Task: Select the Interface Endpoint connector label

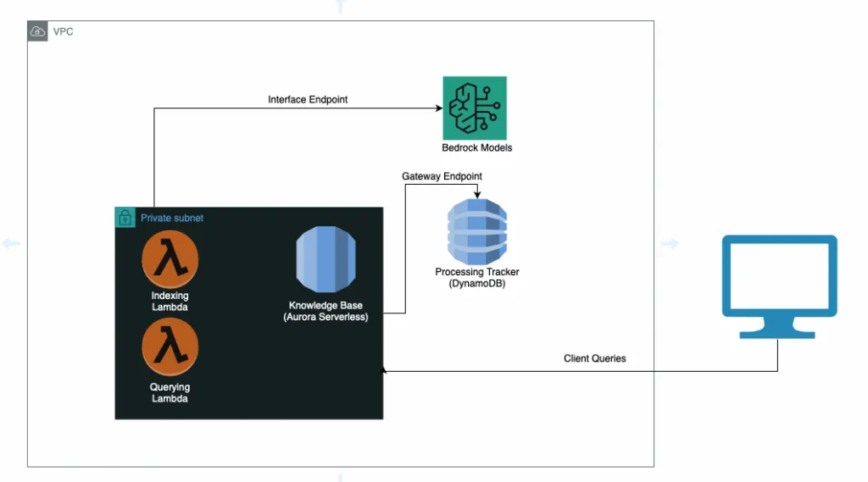Action: point(308,100)
